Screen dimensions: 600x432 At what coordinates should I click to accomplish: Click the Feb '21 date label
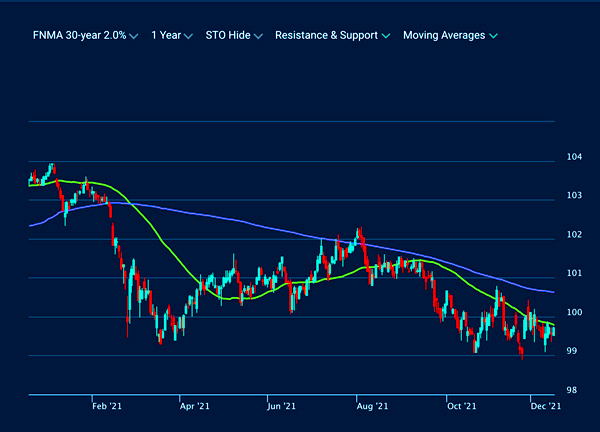tap(107, 407)
